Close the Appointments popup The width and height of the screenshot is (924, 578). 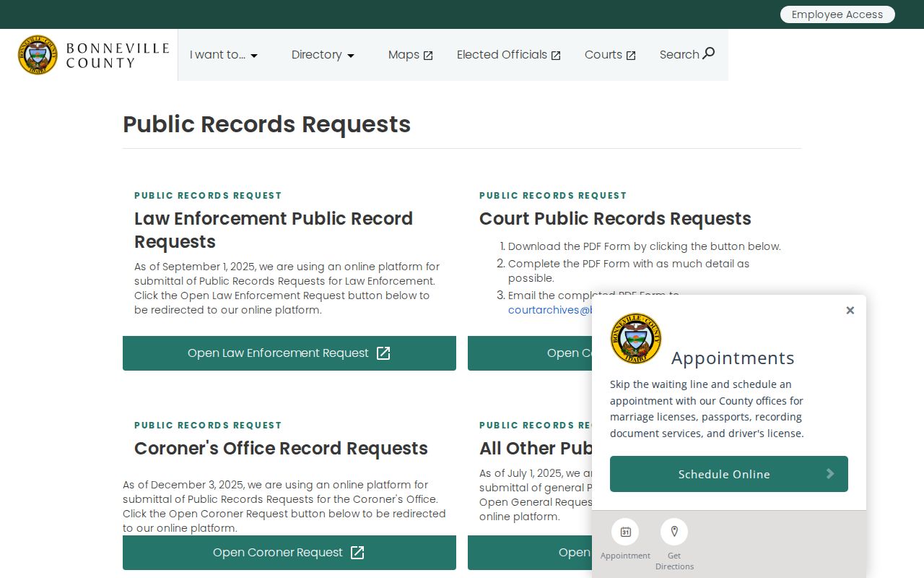tap(850, 310)
